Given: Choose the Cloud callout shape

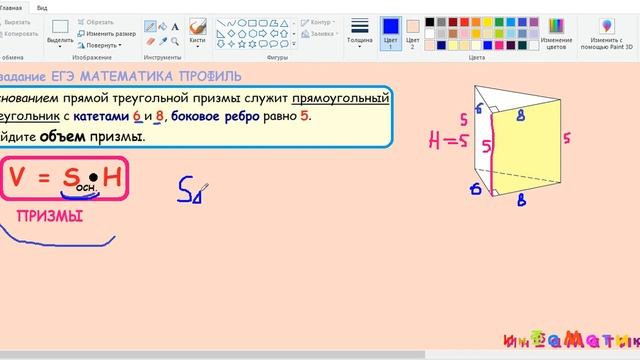Looking at the screenshot, I should pyautogui.click(x=284, y=44).
